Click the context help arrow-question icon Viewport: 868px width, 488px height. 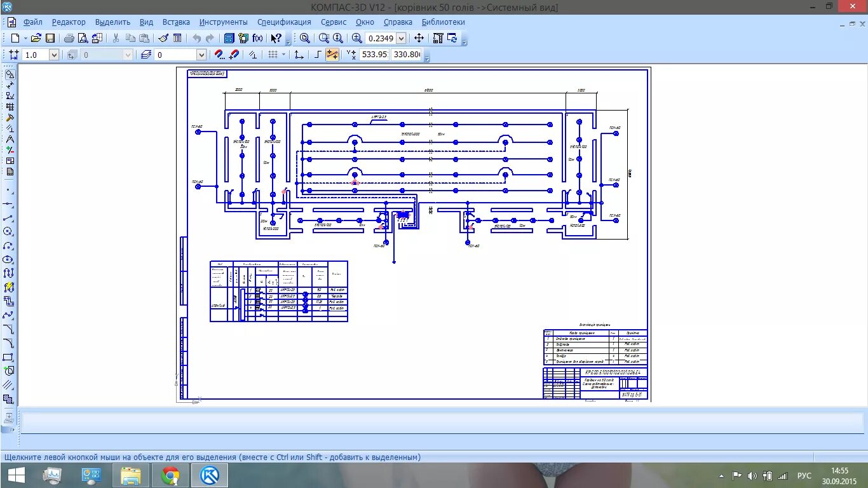click(276, 38)
